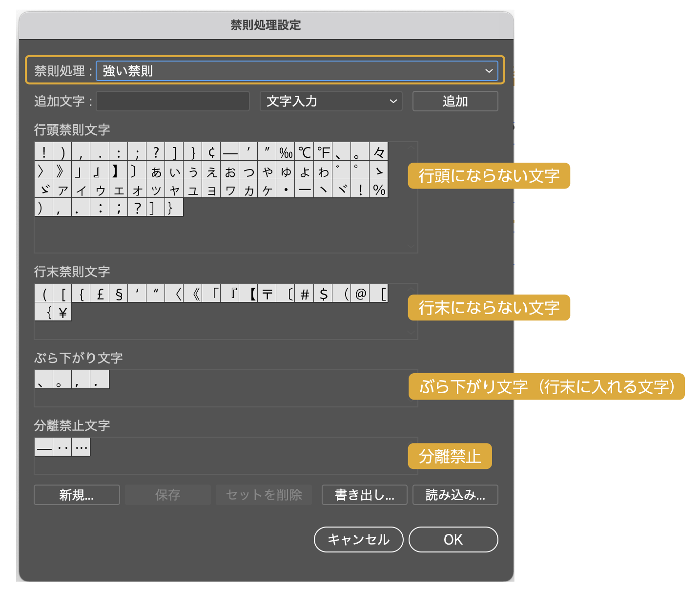Select the — dash cell in 分離禁止文字
Viewport: 700px width, 593px height.
coord(44,447)
